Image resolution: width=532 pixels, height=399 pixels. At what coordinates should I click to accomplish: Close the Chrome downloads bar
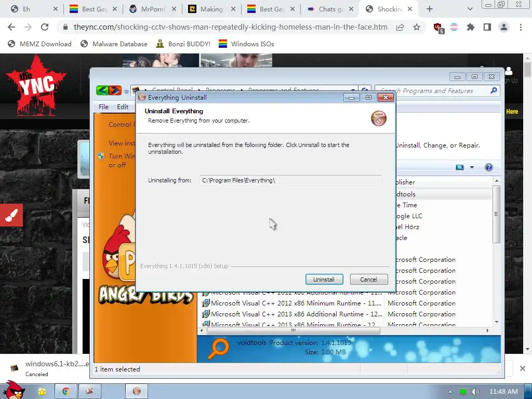(523, 368)
